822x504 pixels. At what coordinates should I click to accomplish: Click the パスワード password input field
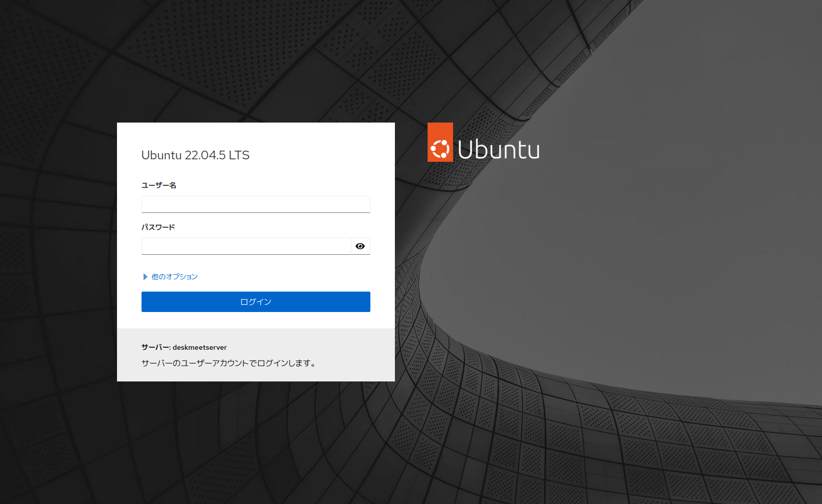[246, 246]
